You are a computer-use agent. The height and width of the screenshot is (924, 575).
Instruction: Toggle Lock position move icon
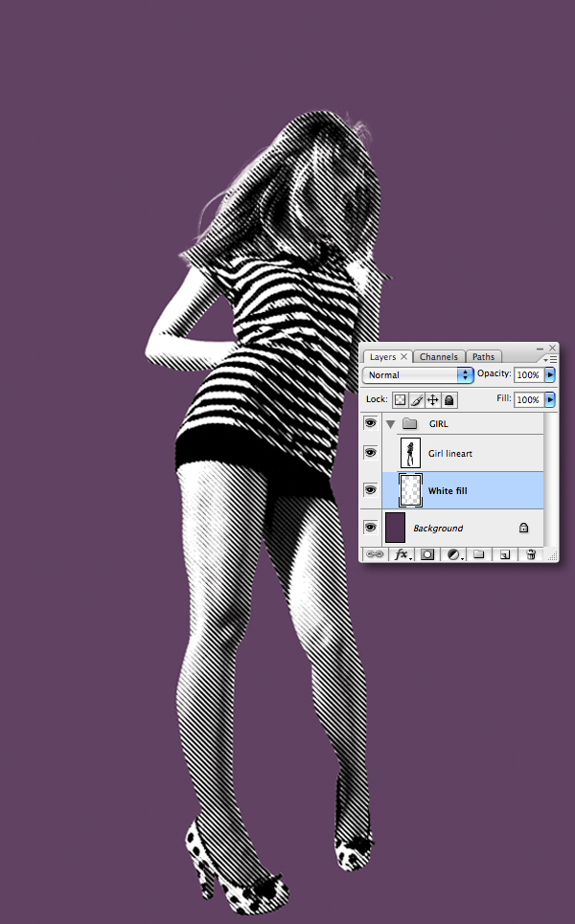click(x=432, y=400)
